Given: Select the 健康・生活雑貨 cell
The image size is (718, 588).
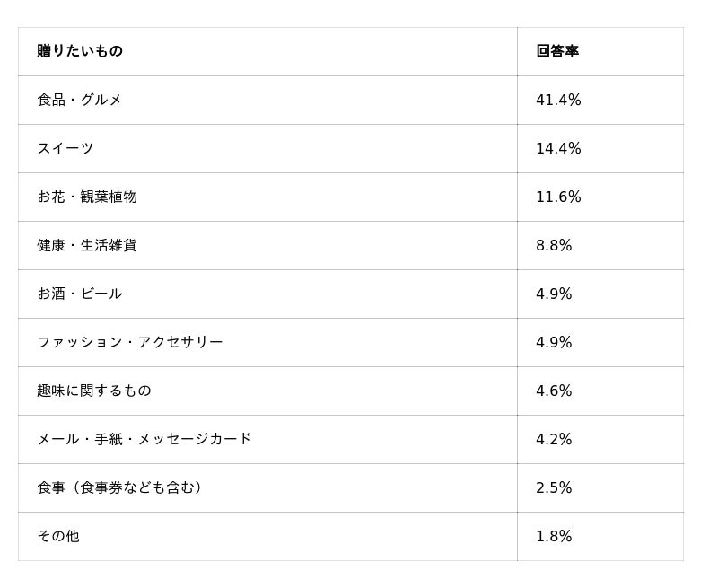Looking at the screenshot, I should pyautogui.click(x=87, y=245).
